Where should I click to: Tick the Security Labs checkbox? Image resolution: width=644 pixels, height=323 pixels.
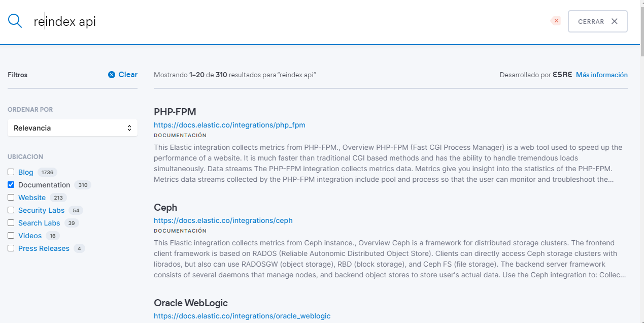(11, 210)
